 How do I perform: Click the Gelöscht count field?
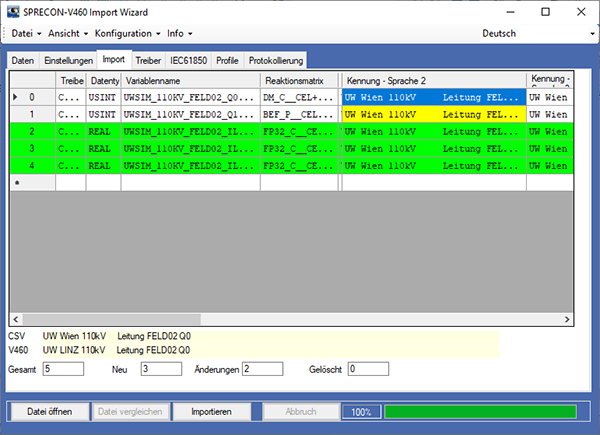pos(368,369)
